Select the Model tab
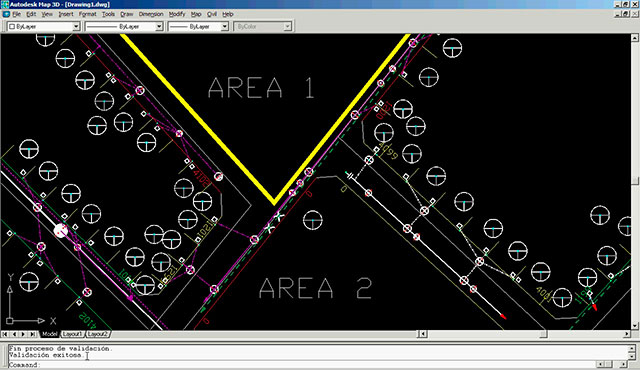This screenshot has width=640, height=370. point(50,334)
